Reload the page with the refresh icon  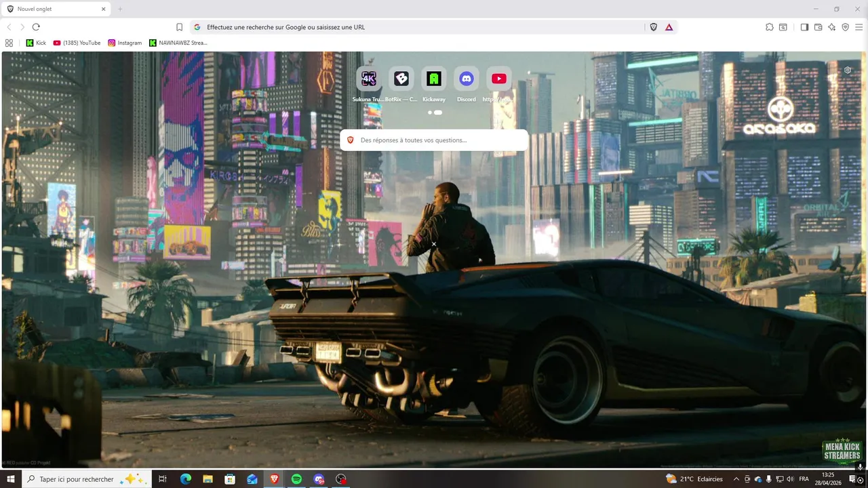(x=36, y=27)
